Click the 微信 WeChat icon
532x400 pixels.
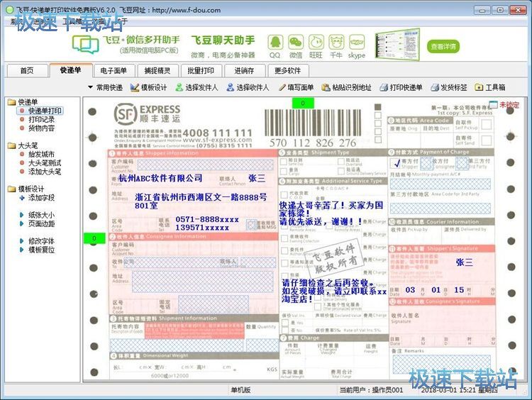point(296,43)
